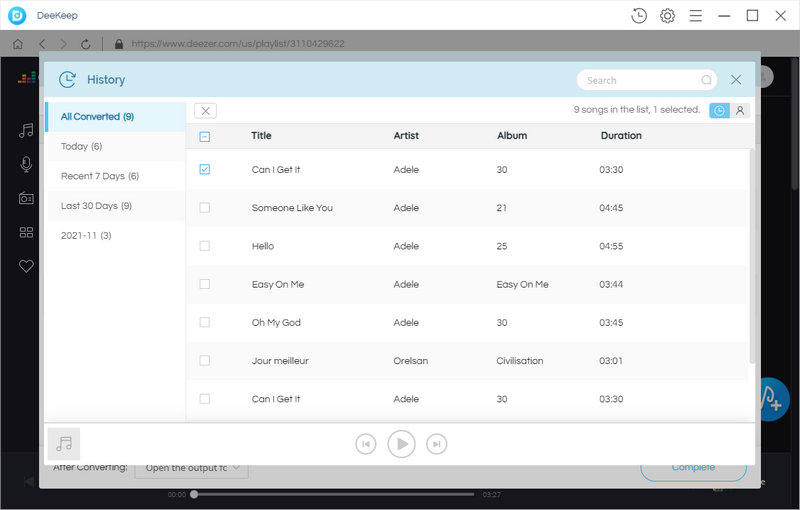Click the lock icon beside the URL
Viewport: 800px width, 510px height.
[119, 44]
